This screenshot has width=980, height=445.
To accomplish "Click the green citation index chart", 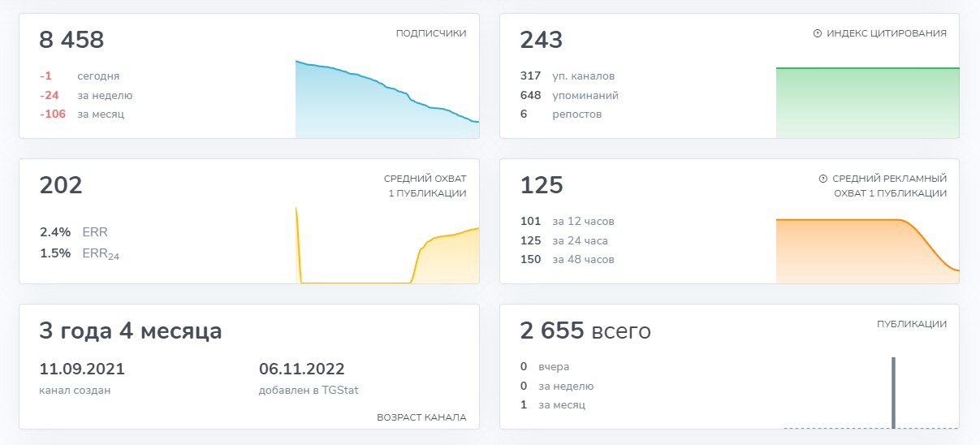I will (868, 102).
